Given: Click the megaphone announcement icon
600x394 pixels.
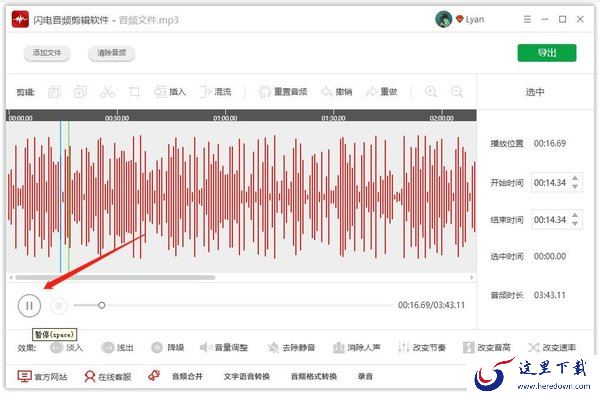Looking at the screenshot, I should [x=154, y=376].
